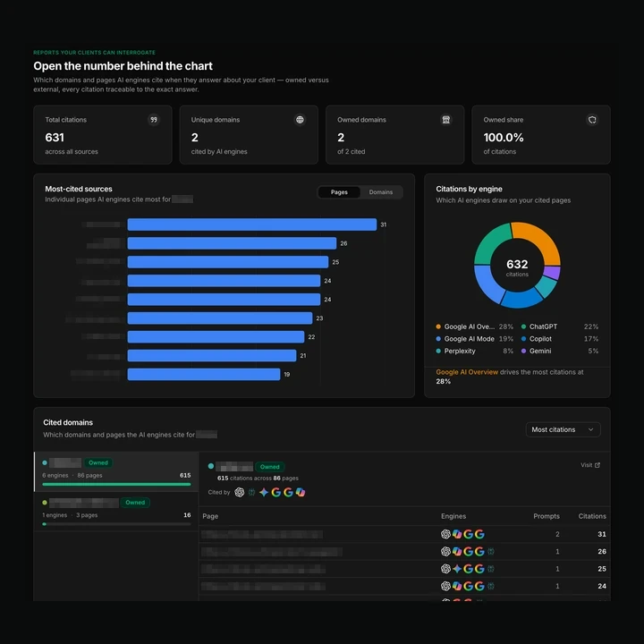Click the Owned badge in the 16 domain row

pos(135,503)
